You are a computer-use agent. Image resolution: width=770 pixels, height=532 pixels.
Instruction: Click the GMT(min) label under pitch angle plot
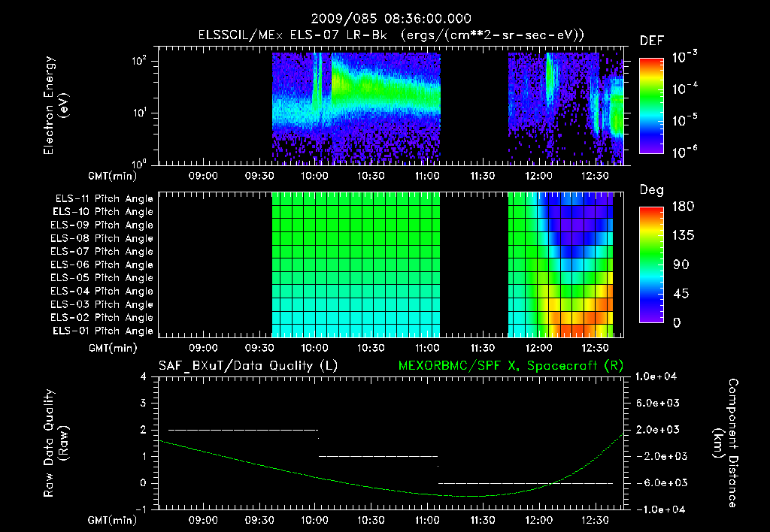tap(113, 349)
